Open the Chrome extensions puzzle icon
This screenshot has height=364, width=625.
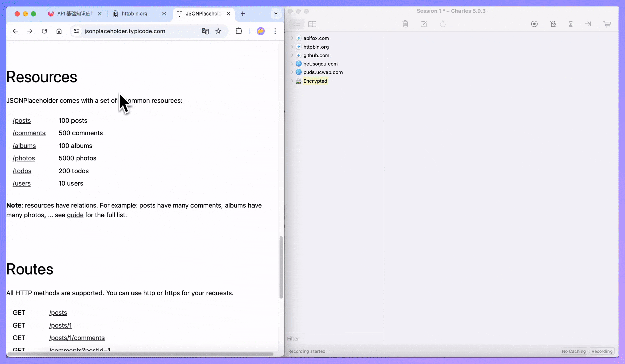click(239, 31)
